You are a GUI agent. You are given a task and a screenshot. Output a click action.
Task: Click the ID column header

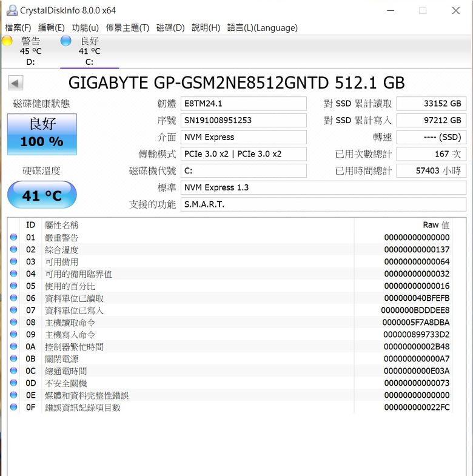coord(30,225)
